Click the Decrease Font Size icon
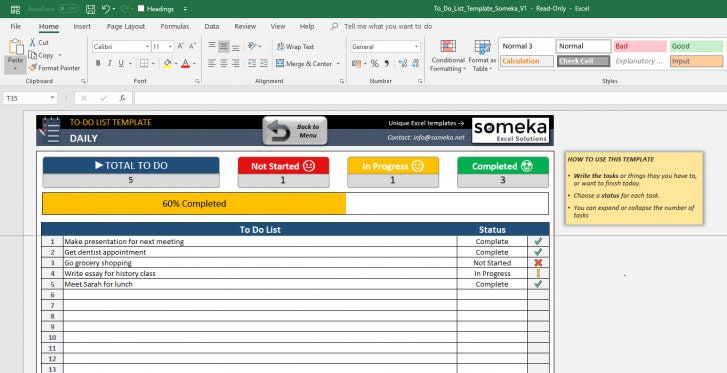Viewport: 727px width, 373px height. pos(192,46)
